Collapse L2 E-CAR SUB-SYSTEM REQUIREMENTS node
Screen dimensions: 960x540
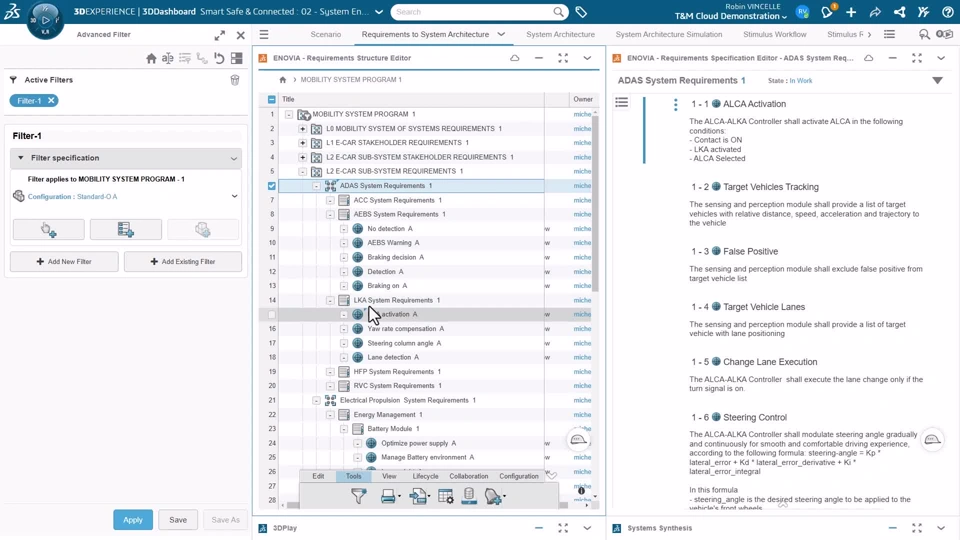coord(302,171)
